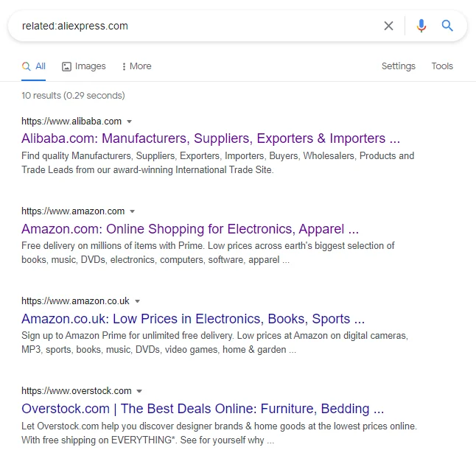Open the More search options menu

(136, 66)
